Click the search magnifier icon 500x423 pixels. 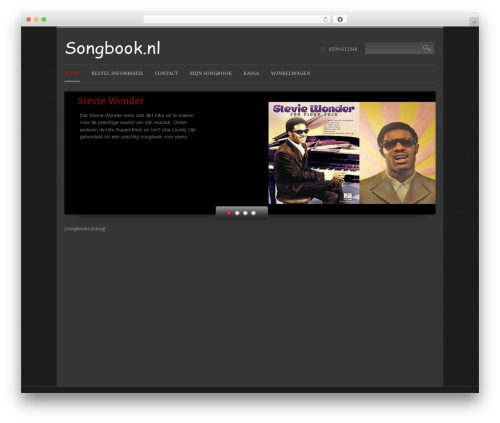(427, 48)
